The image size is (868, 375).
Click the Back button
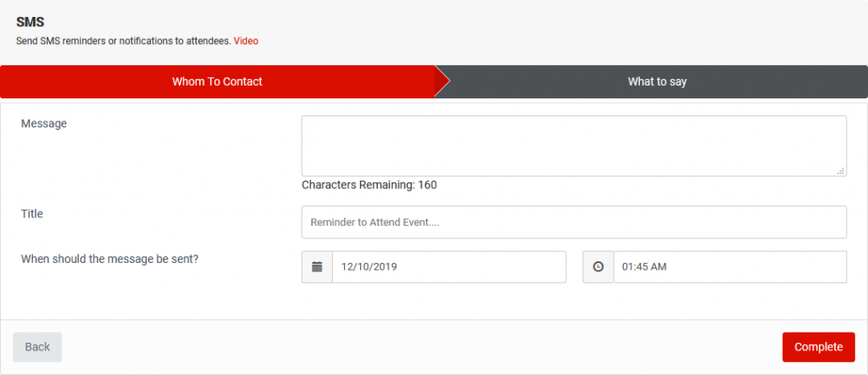(x=37, y=347)
